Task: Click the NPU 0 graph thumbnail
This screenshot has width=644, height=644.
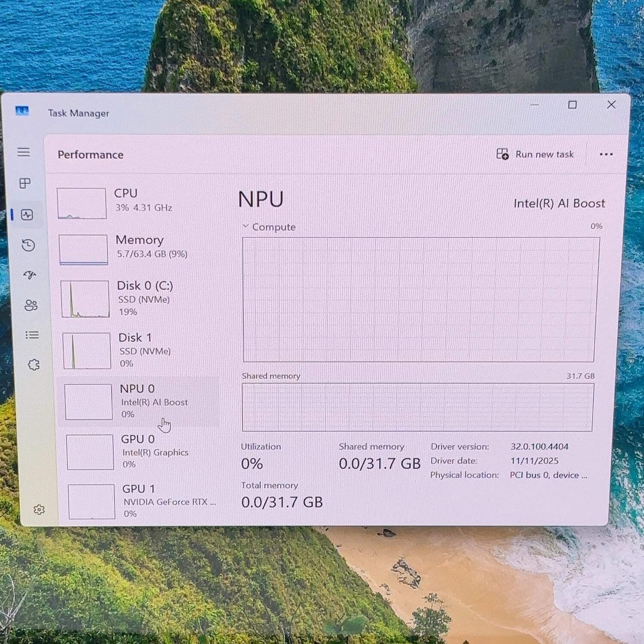Action: click(x=88, y=402)
